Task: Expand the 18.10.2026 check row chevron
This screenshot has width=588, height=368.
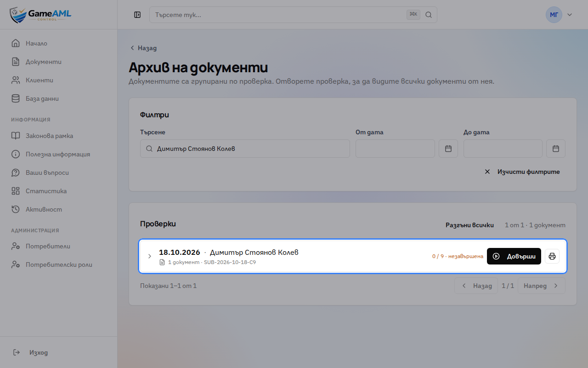Action: (149, 256)
